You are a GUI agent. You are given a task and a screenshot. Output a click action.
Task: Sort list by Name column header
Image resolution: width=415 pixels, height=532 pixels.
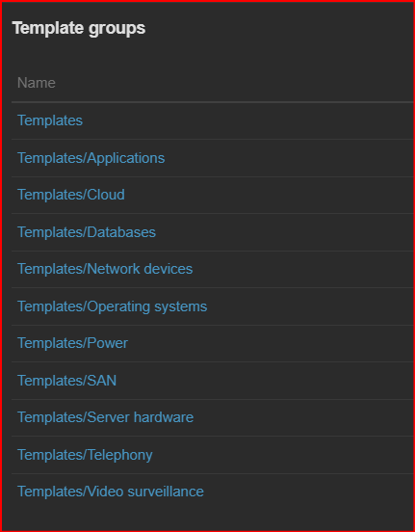pyautogui.click(x=37, y=83)
